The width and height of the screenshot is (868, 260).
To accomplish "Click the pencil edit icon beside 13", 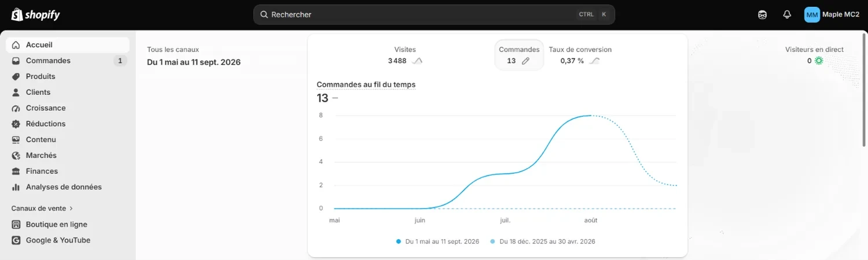I will 525,61.
